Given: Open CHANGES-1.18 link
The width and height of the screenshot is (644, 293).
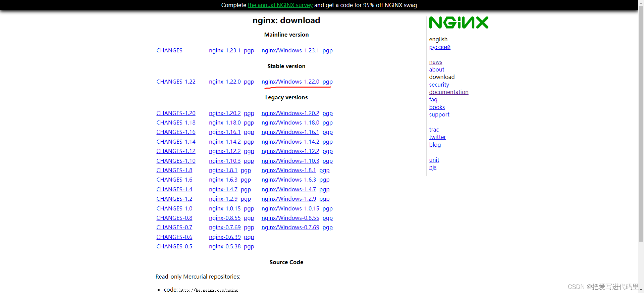Looking at the screenshot, I should click(176, 123).
